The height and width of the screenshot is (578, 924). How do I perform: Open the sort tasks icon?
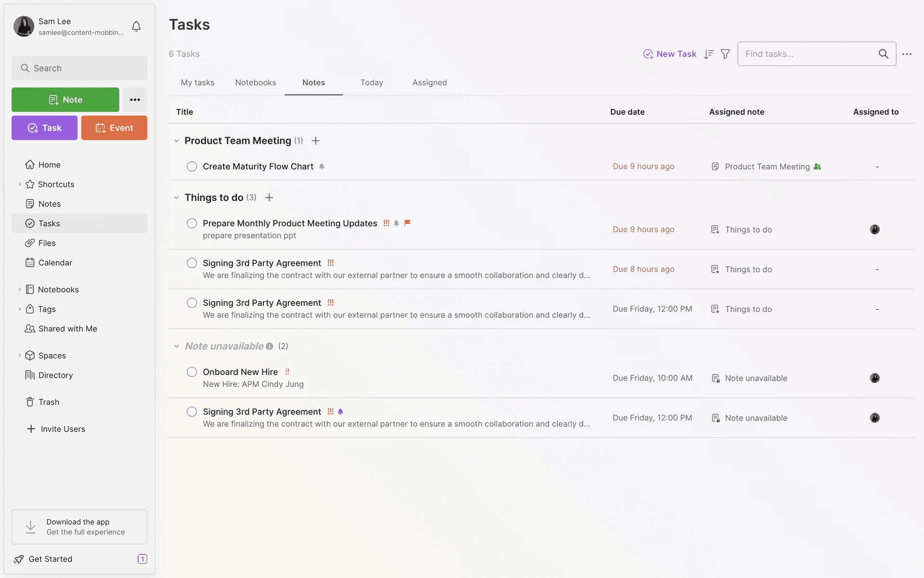[708, 54]
